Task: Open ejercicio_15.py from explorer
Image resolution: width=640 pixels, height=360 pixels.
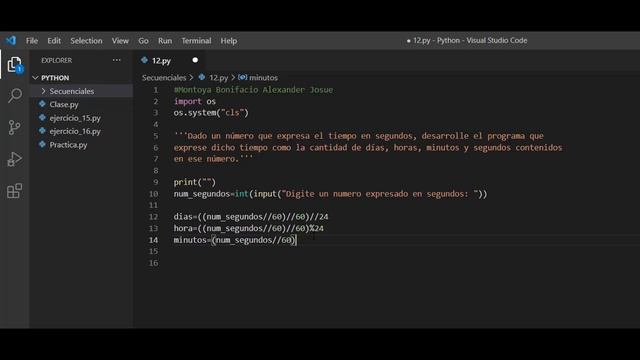Action: coord(75,118)
